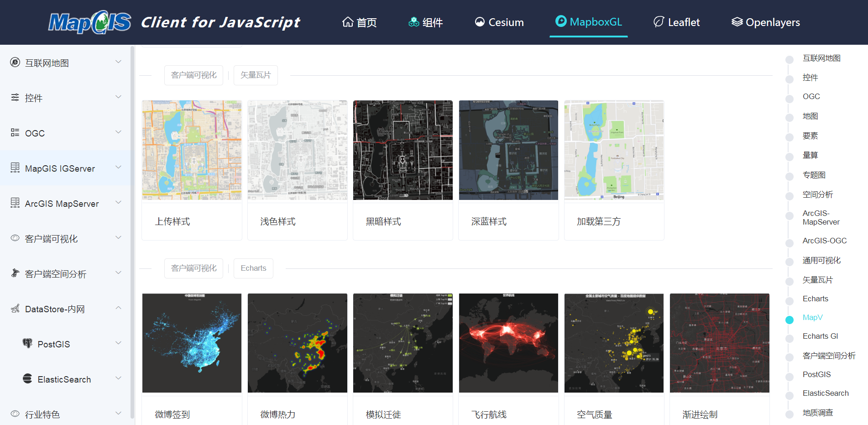This screenshot has height=425, width=868.
Task: Click the Openlayers layers icon
Action: point(737,22)
